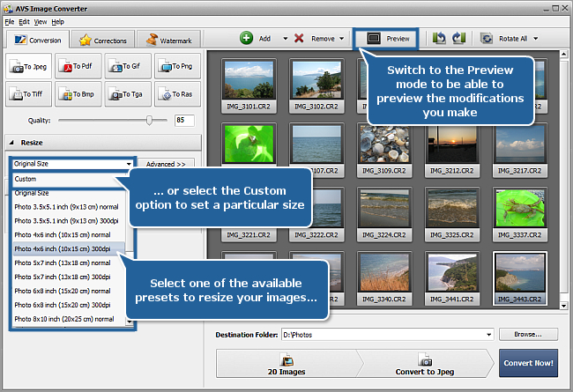Screen dimensions: 573x392
Task: Select Photo 6x8 inch normal preset
Action: pyautogui.click(x=70, y=291)
